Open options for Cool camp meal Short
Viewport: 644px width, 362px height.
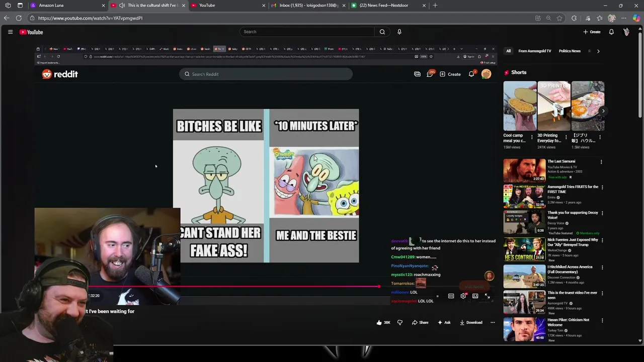tap(532, 137)
